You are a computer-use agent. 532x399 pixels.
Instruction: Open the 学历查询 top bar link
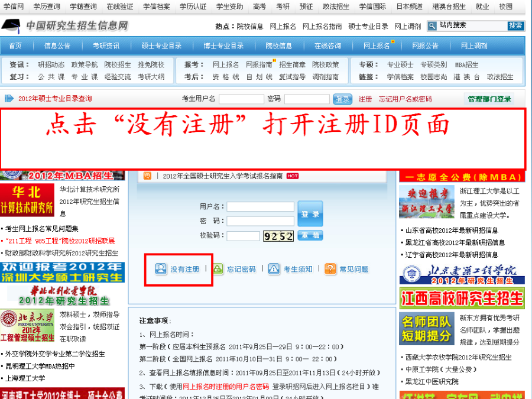coord(47,7)
